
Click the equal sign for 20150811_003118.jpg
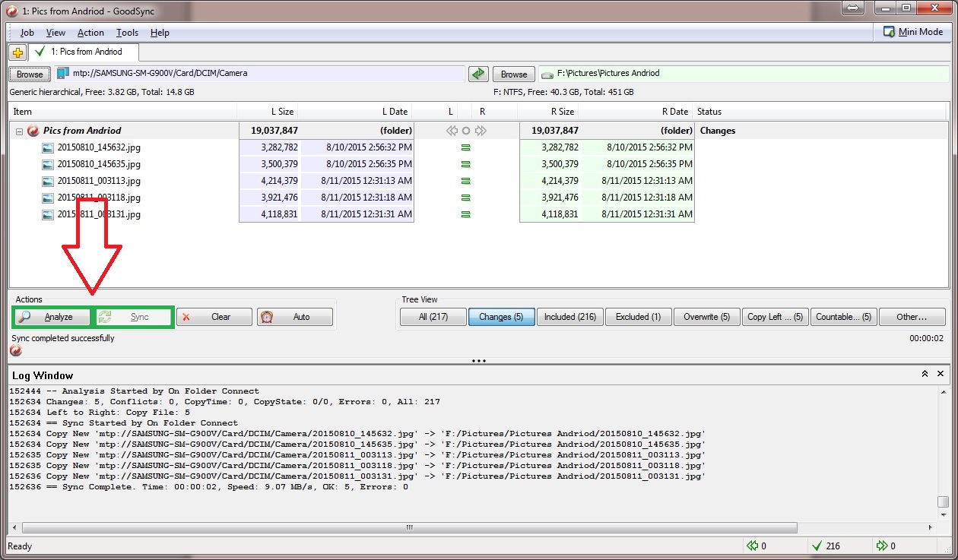click(466, 198)
